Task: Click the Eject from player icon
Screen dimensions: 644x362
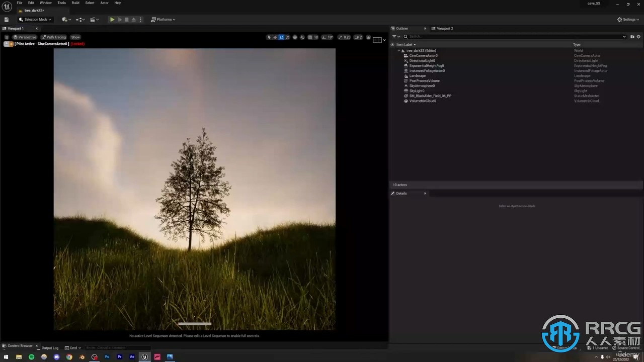Action: coord(133,20)
